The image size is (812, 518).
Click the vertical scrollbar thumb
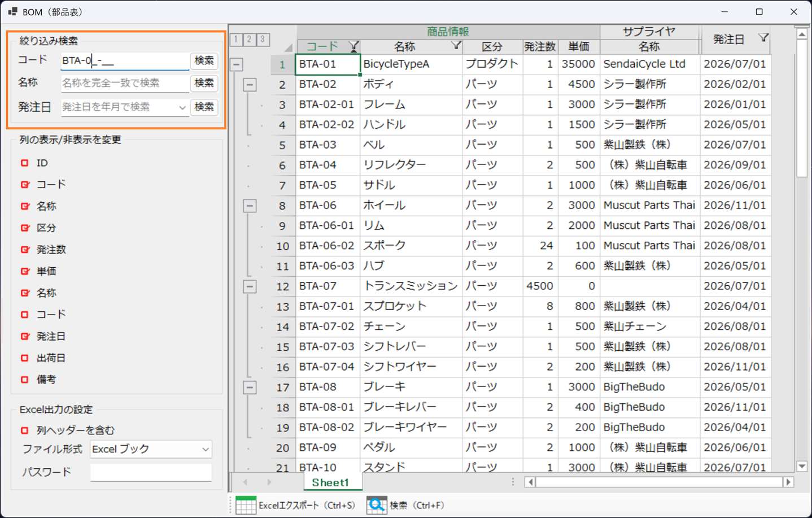(x=801, y=108)
